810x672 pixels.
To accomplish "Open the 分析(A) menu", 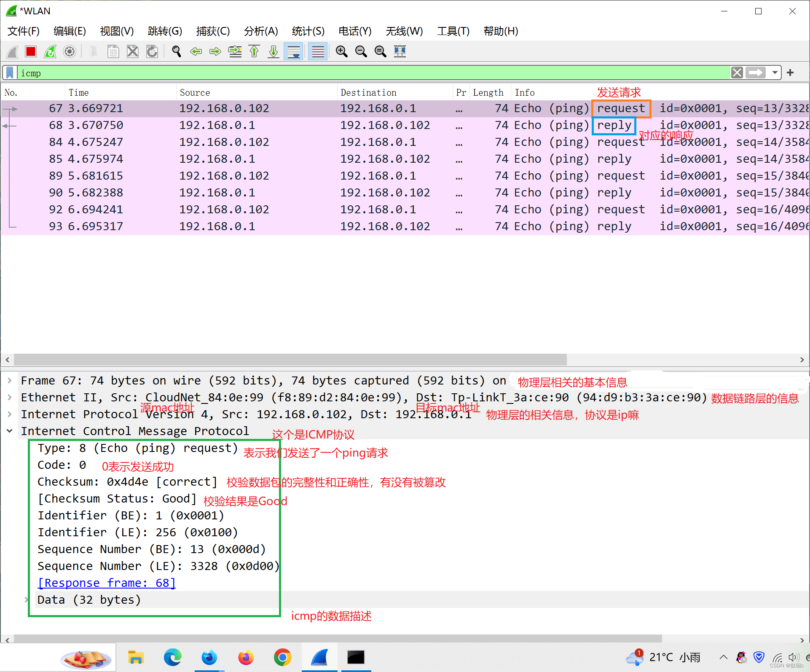I will pyautogui.click(x=260, y=31).
